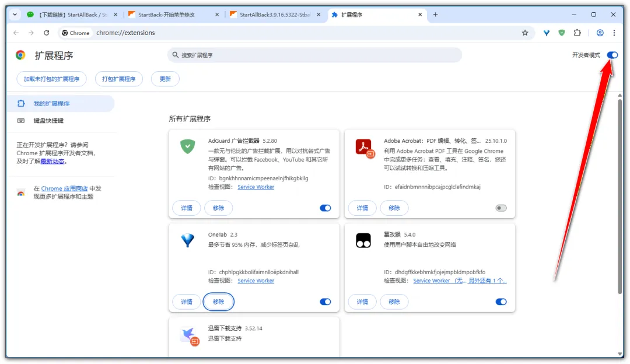The width and height of the screenshot is (630, 364).
Task: Click the 迅雷下载支持 version 3.52.14 text
Action: 254,328
